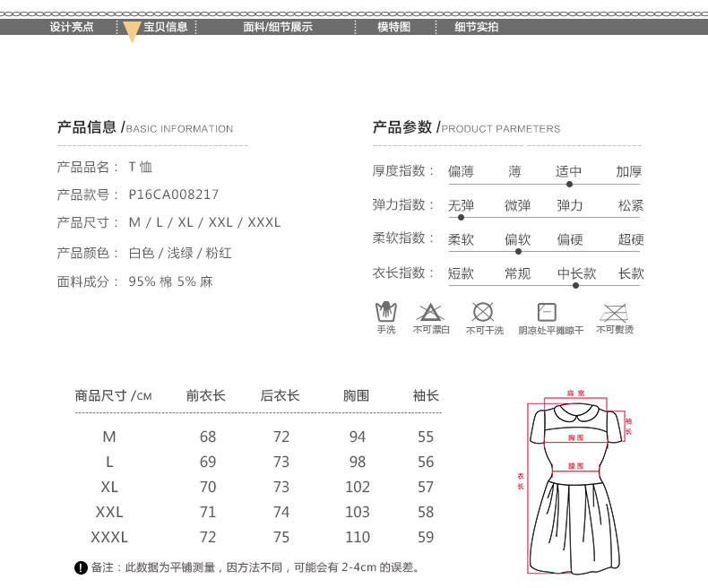Click the 衣长指数 slider dot

click(x=575, y=285)
